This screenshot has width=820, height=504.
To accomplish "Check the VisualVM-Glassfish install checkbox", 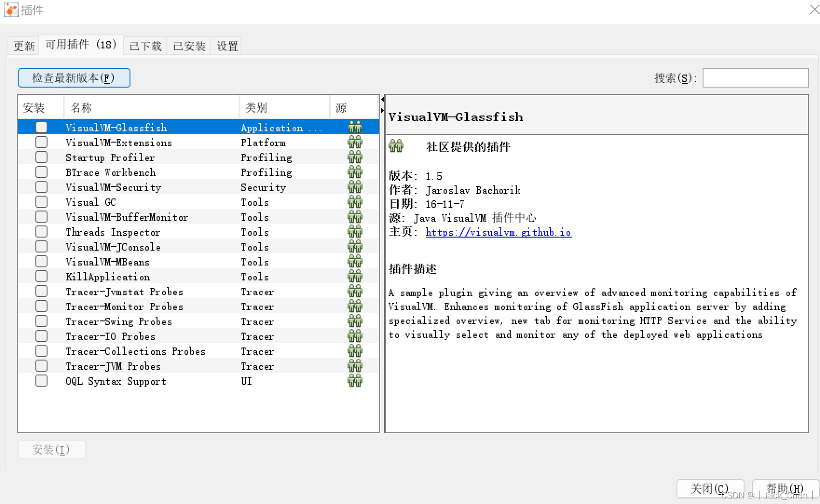I will [41, 127].
